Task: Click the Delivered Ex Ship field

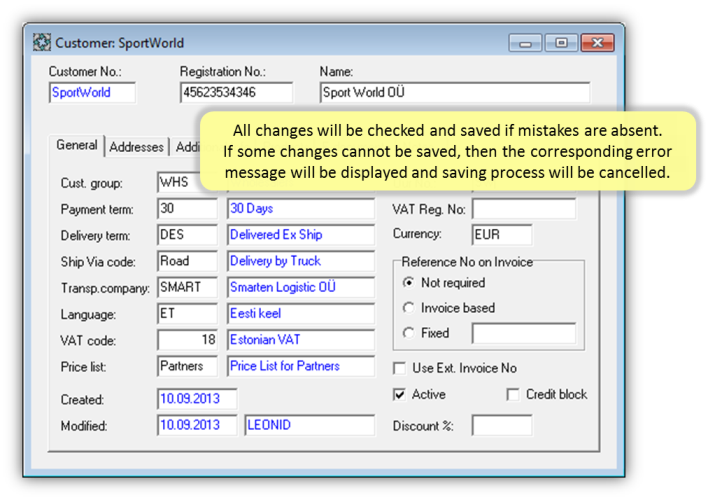Action: (301, 235)
